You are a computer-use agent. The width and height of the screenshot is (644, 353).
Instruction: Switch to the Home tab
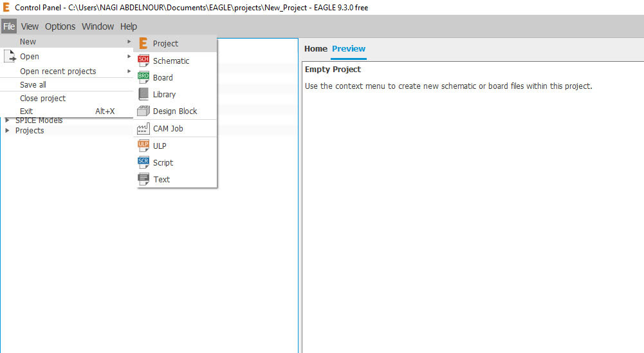tap(315, 48)
